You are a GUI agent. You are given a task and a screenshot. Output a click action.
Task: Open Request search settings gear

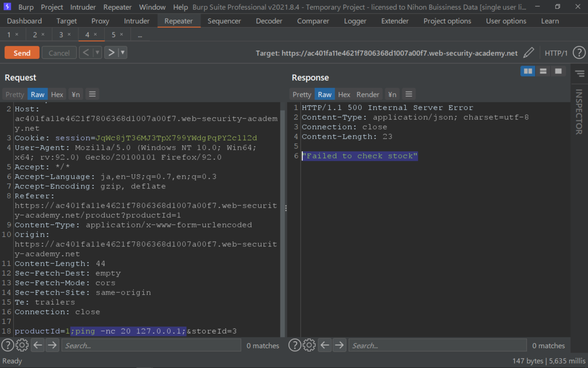coord(22,345)
